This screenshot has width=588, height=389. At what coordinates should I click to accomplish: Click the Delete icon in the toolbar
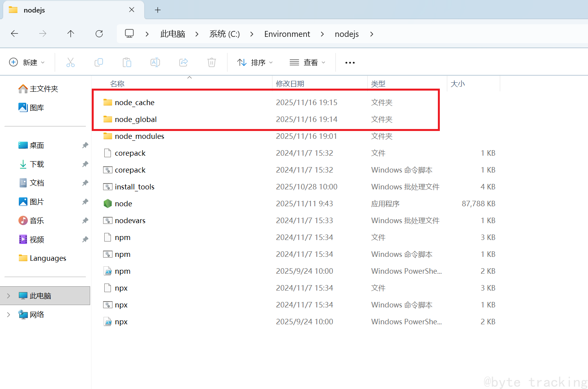click(211, 62)
